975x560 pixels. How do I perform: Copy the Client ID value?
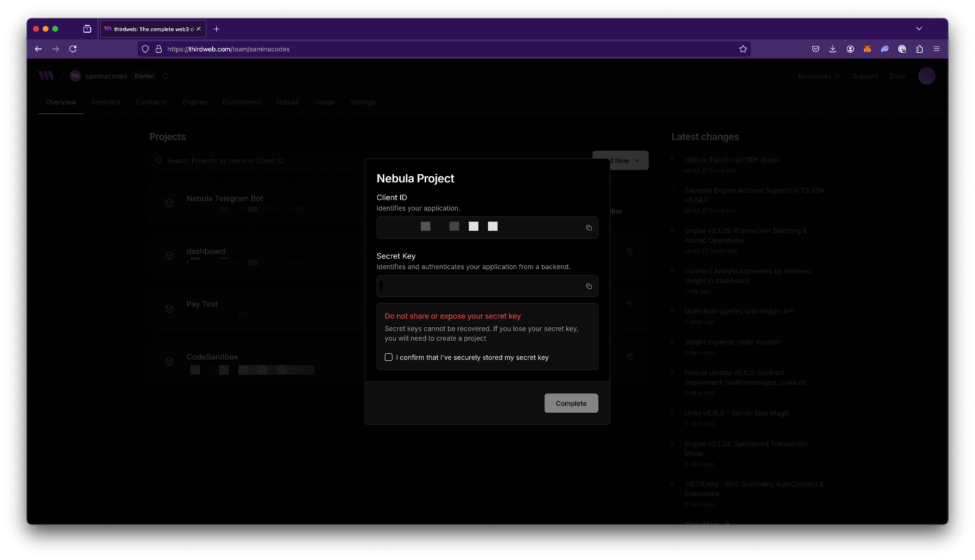589,228
